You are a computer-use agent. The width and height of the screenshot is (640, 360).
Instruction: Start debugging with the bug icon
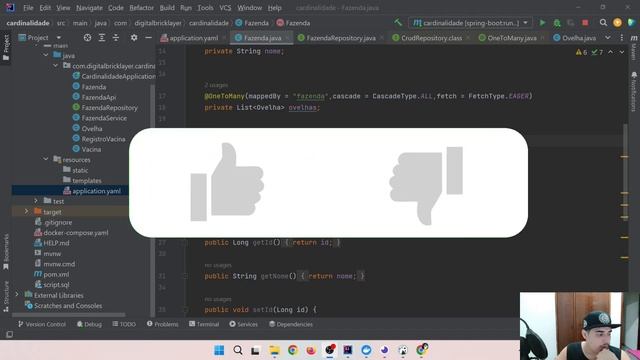(x=557, y=23)
